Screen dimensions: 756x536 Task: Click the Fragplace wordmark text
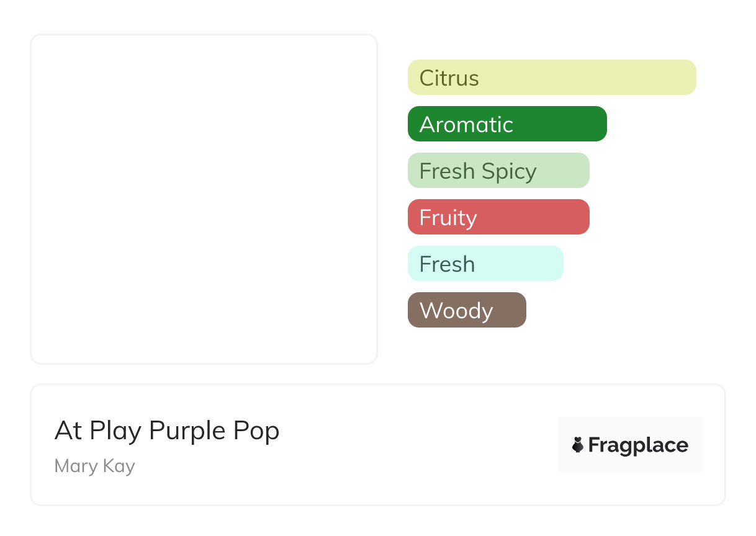[x=638, y=445]
